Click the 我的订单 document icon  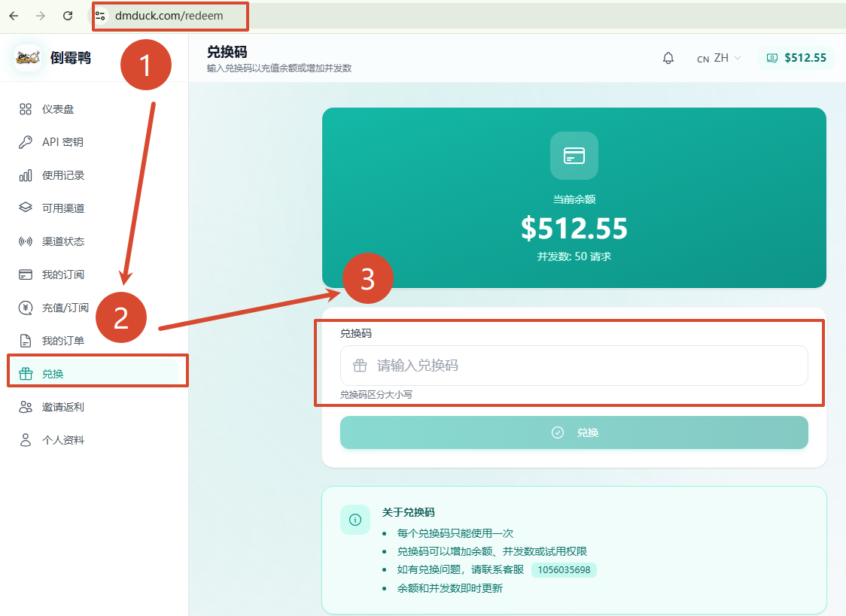coord(26,341)
